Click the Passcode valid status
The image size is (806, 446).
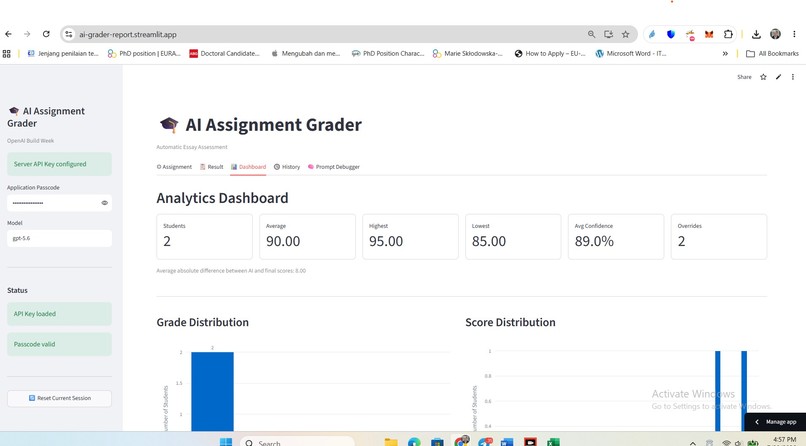click(x=59, y=344)
